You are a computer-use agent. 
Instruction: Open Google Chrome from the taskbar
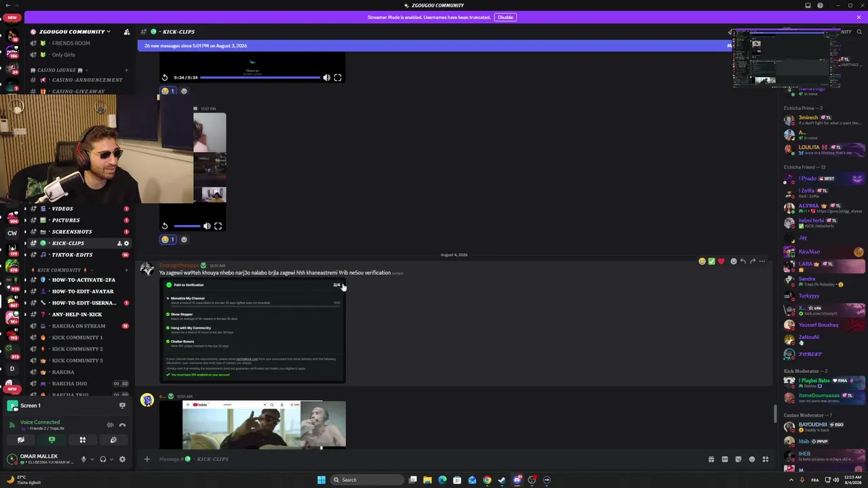tap(487, 480)
